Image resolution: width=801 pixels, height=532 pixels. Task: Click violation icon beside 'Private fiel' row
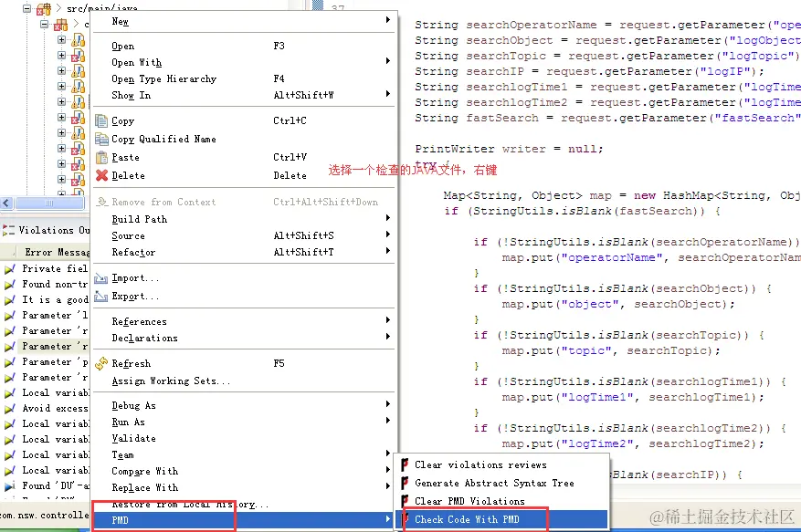point(9,268)
